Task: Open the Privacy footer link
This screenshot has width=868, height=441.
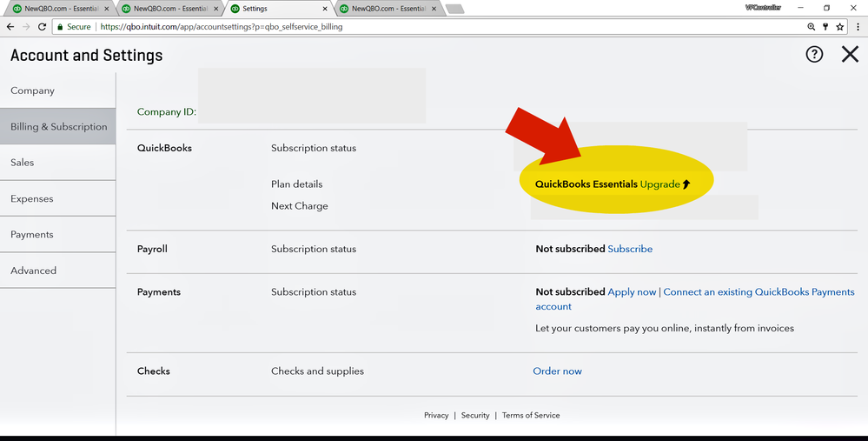Action: 436,415
